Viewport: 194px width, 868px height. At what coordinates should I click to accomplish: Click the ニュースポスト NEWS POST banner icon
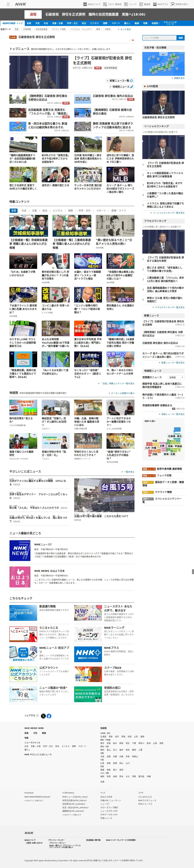88,613
